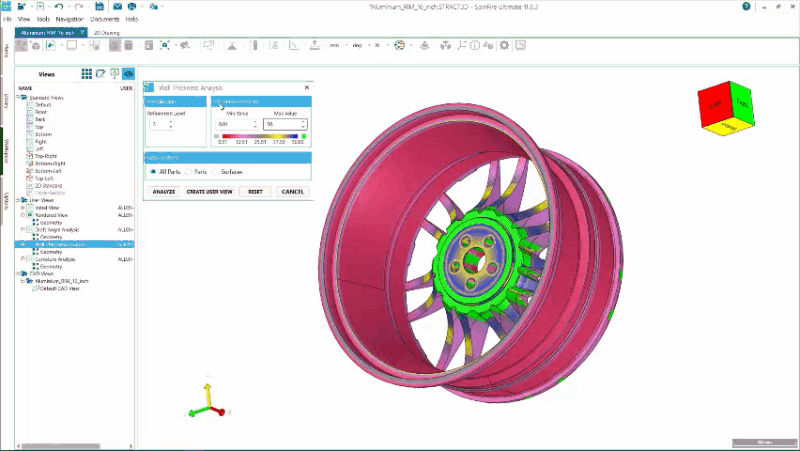Viewport: 800px width, 451px height.
Task: Click the eye icon in Views panel header
Action: coord(128,74)
